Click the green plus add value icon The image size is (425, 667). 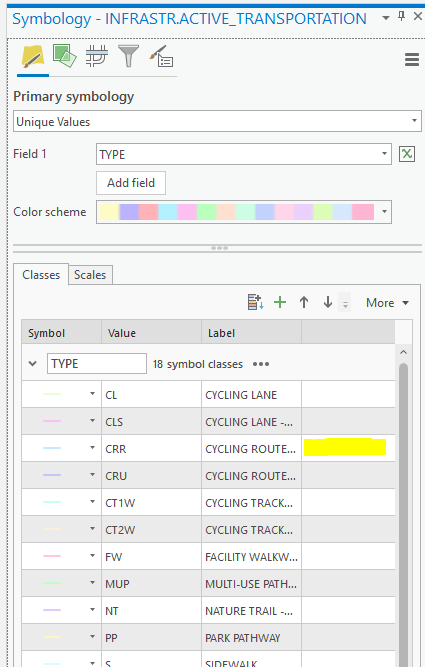click(280, 302)
